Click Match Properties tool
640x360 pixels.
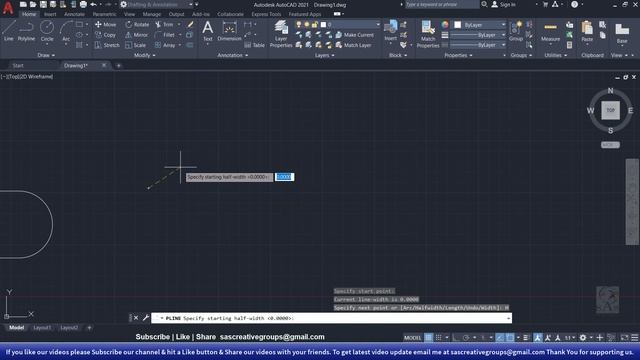click(428, 34)
